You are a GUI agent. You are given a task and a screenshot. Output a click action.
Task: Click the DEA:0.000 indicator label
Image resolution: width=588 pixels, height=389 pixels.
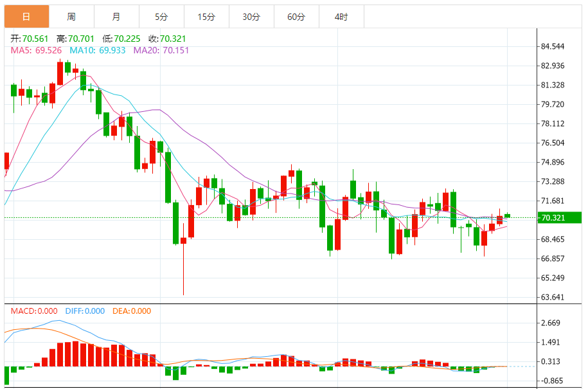coord(132,311)
